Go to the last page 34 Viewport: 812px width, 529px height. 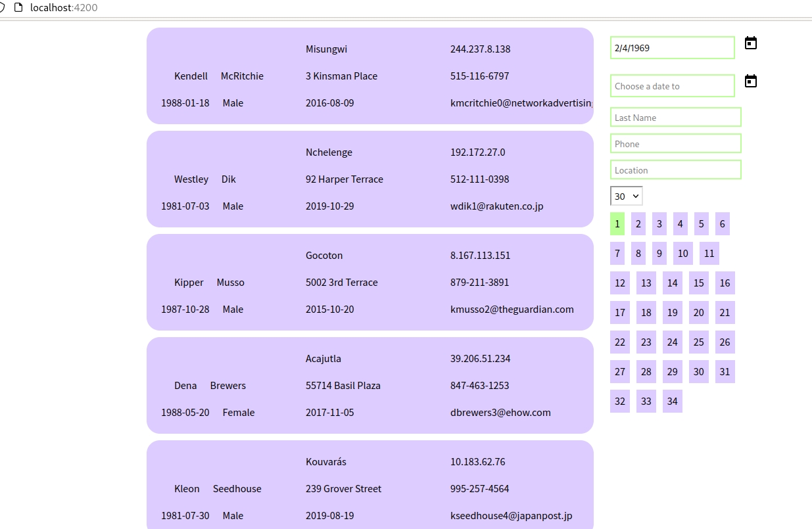coord(672,402)
